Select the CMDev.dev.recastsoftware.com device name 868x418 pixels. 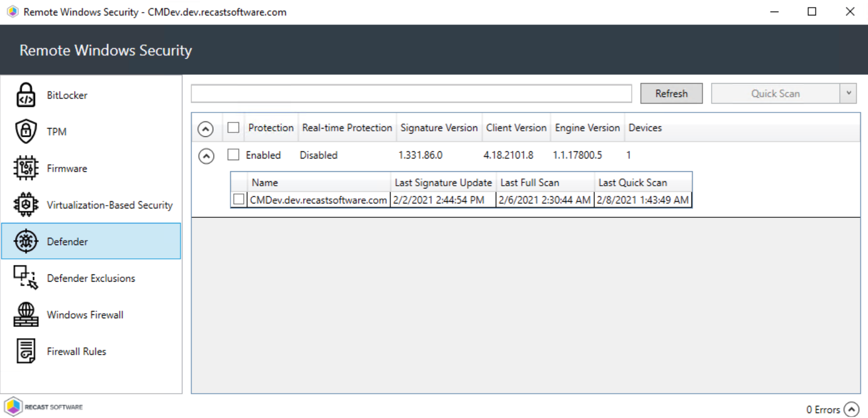pyautogui.click(x=319, y=200)
